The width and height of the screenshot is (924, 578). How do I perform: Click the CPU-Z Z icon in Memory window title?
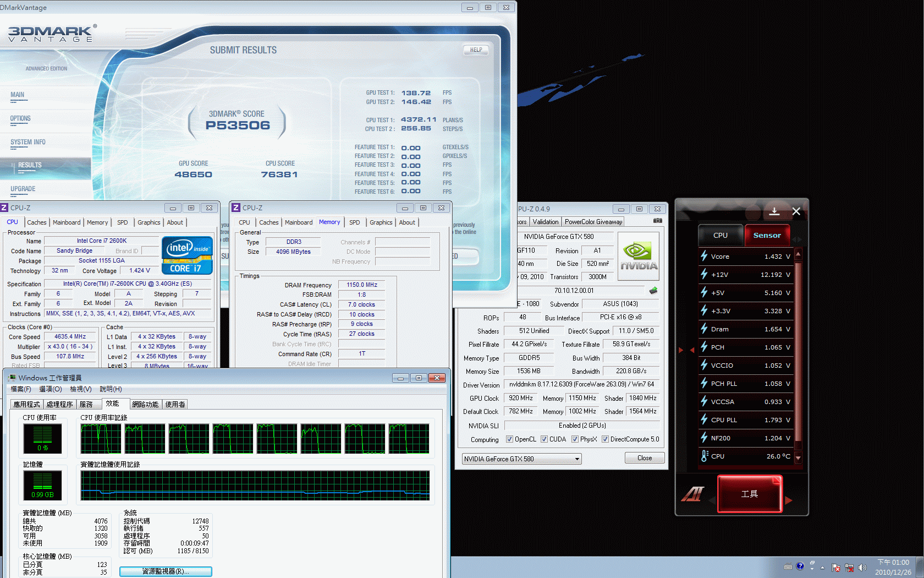click(236, 208)
